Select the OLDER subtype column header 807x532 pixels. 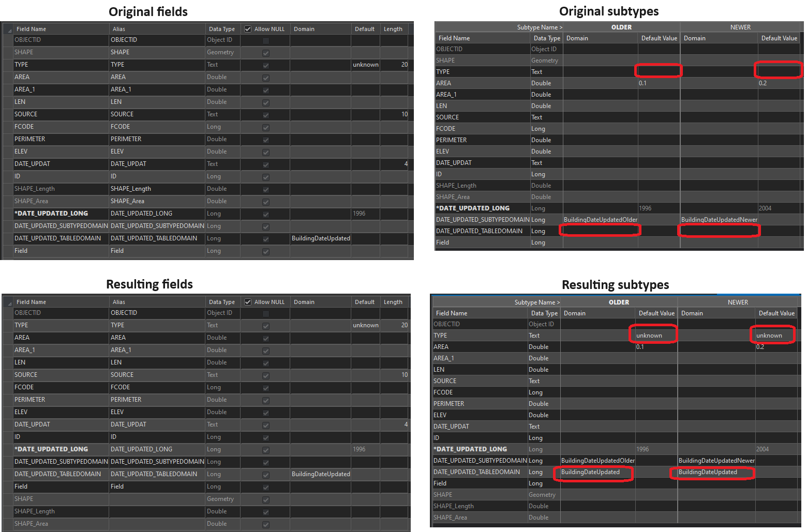pos(621,27)
